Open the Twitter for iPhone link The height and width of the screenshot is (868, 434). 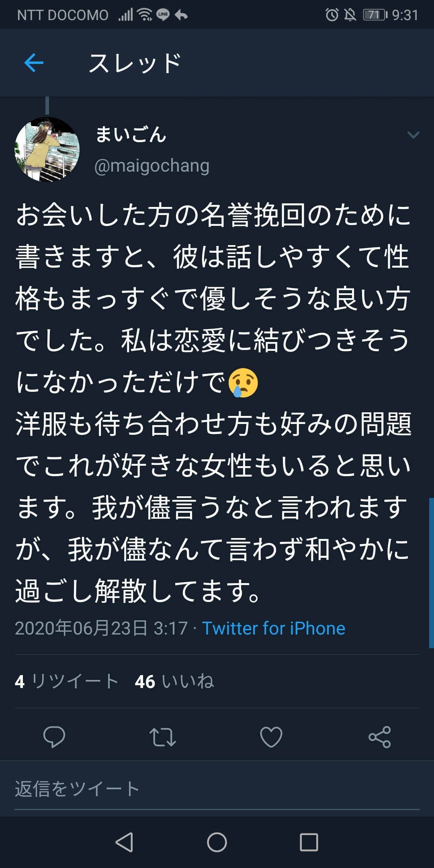(x=273, y=628)
